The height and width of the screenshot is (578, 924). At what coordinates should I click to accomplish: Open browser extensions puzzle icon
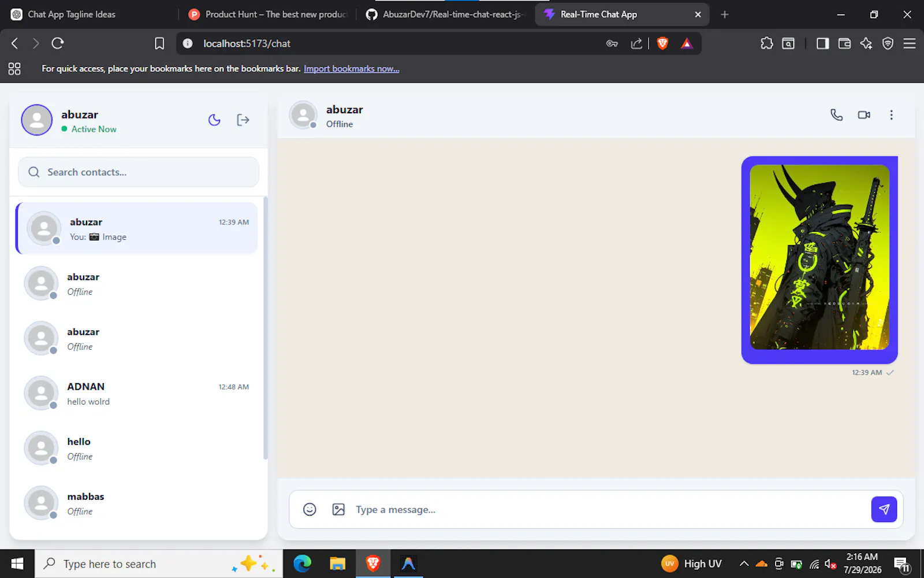click(766, 43)
